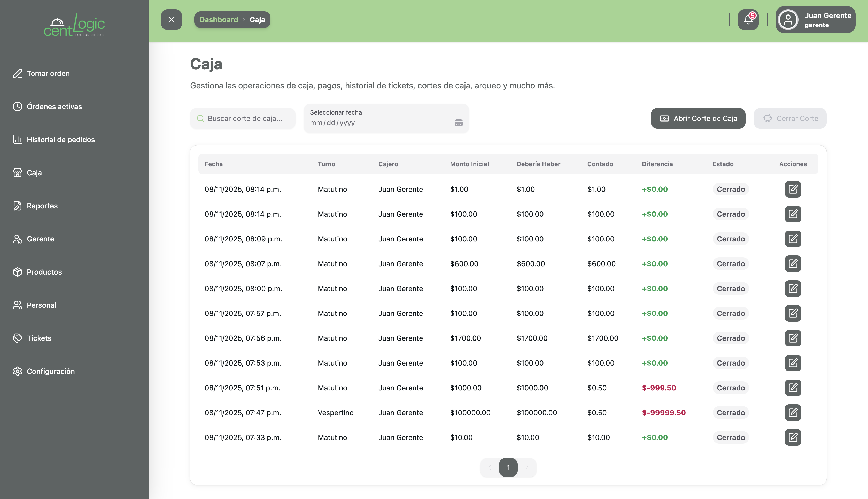
Task: Click the Buscar corte de caja field
Action: 245,119
